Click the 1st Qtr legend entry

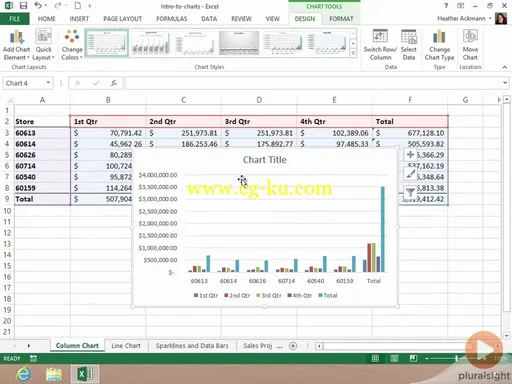[x=206, y=295]
